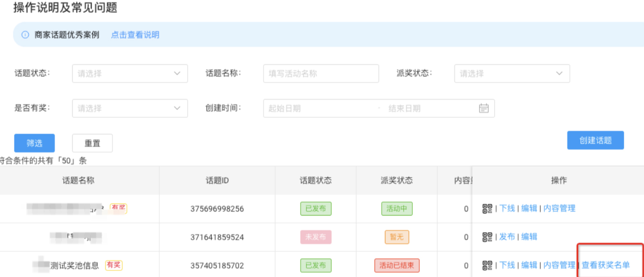Open the 话题状态 dropdown
Viewport: 644px width, 277px height.
tap(130, 73)
